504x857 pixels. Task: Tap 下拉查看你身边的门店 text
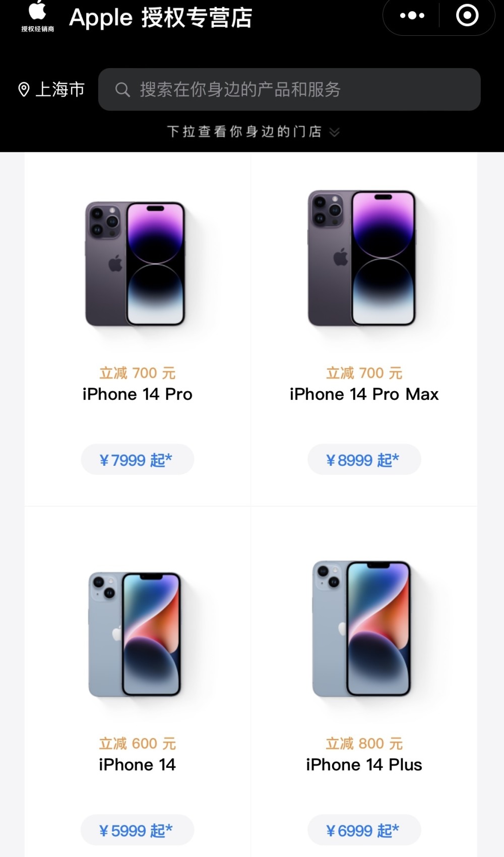pos(244,132)
